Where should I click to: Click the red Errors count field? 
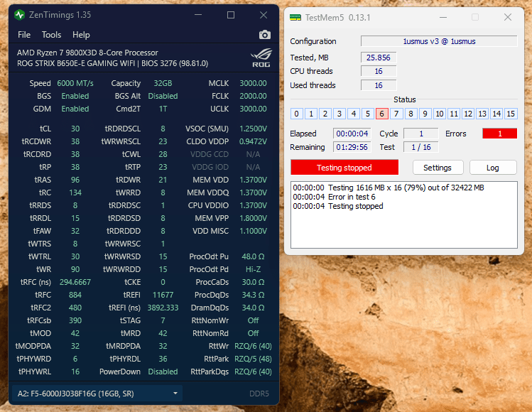click(500, 134)
